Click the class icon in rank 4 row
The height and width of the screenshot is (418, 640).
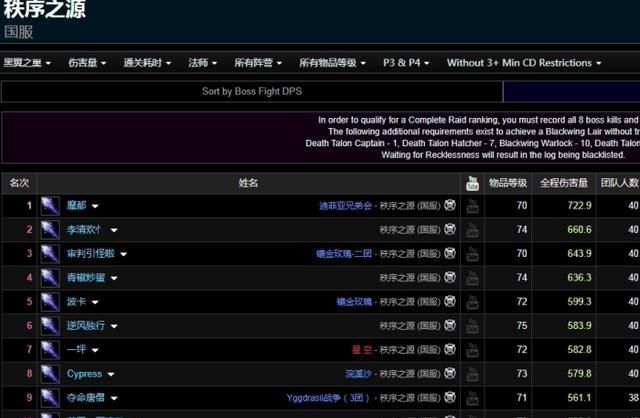click(x=50, y=278)
